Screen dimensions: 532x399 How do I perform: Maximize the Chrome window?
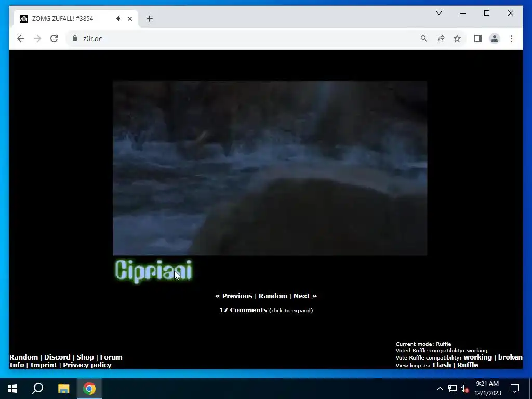coord(486,13)
